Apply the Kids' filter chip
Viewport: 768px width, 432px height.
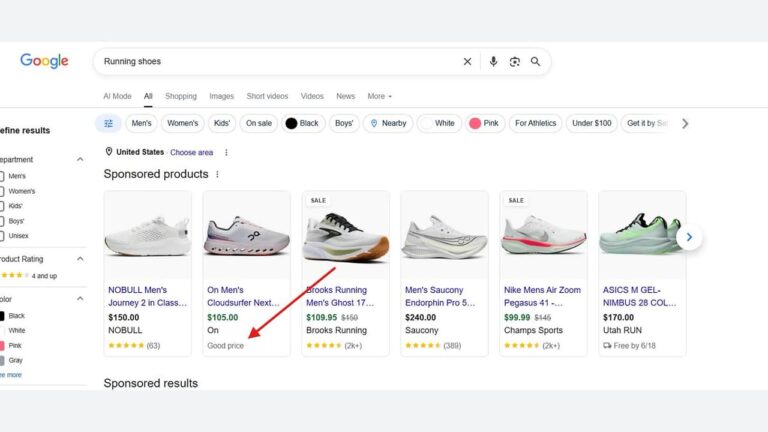pos(221,123)
